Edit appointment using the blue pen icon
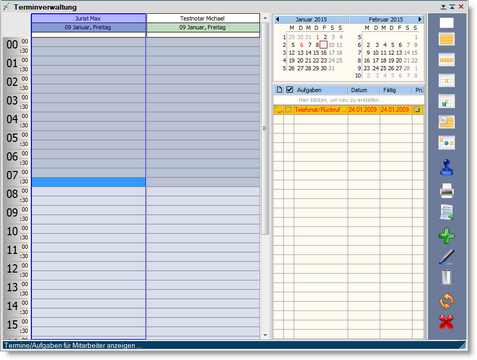 click(x=446, y=257)
